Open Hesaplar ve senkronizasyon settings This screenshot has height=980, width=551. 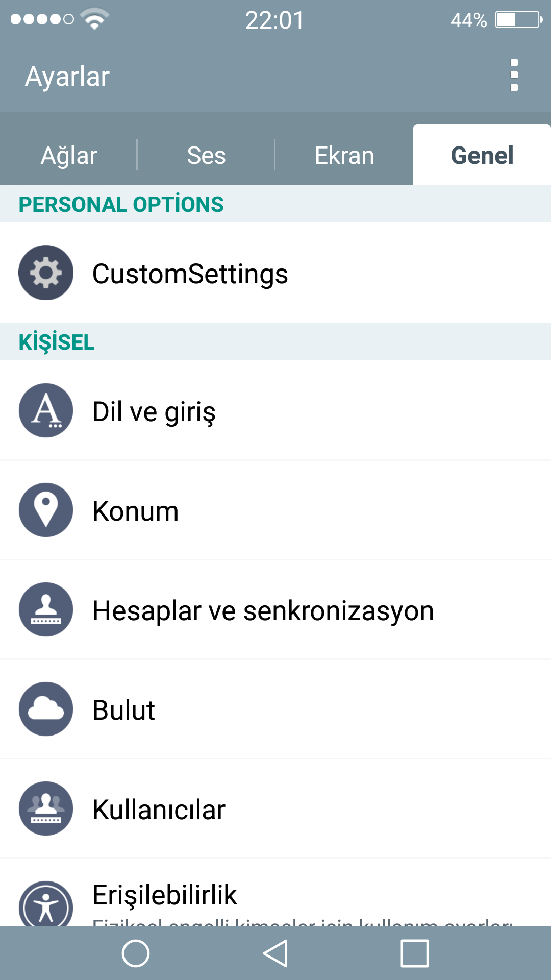pyautogui.click(x=275, y=609)
